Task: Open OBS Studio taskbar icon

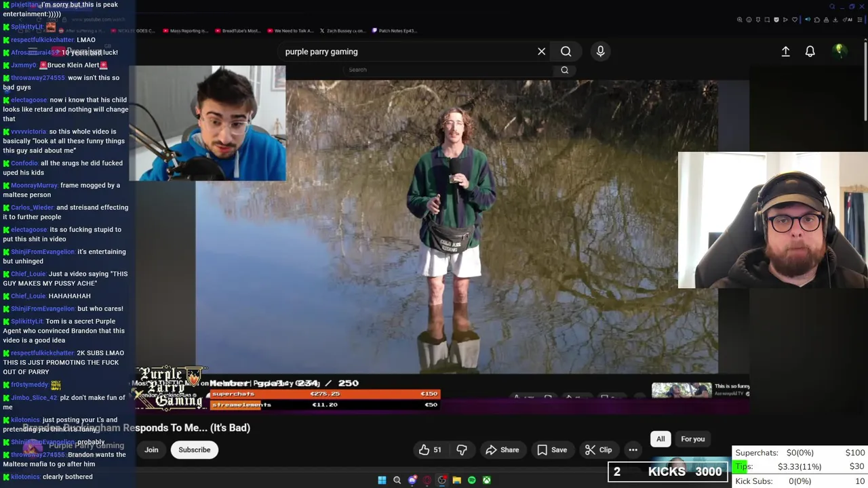Action: 441,480
